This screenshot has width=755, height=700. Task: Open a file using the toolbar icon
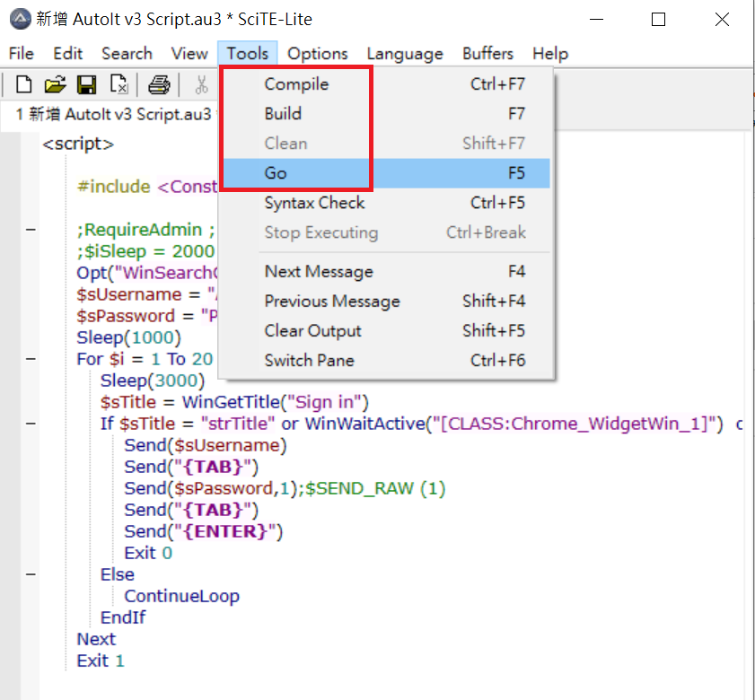pos(55,83)
